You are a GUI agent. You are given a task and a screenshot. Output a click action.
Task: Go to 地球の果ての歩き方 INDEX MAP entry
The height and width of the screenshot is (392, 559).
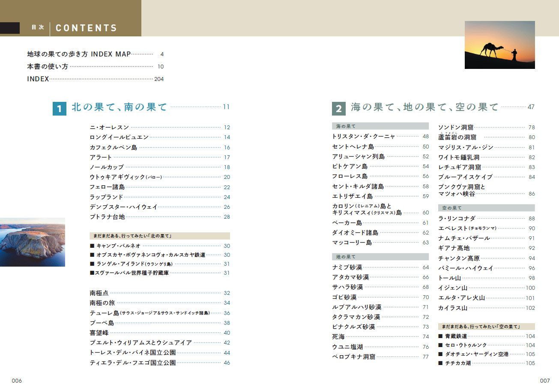[79, 54]
